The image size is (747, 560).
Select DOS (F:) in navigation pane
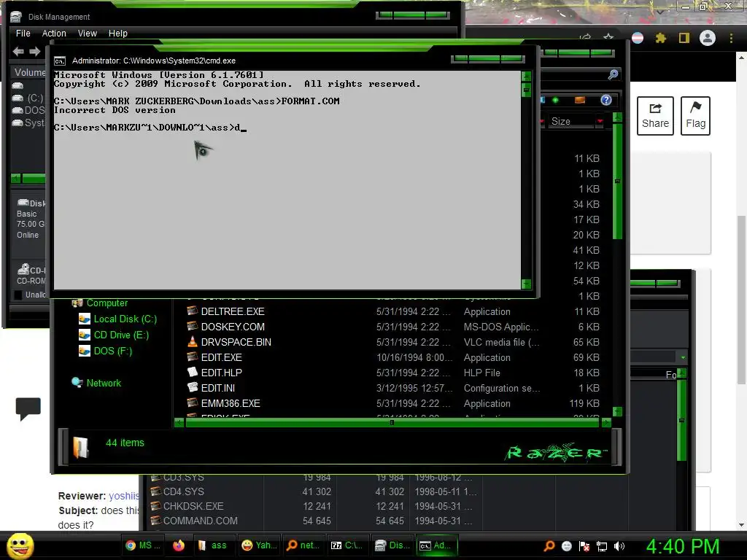[x=113, y=351]
